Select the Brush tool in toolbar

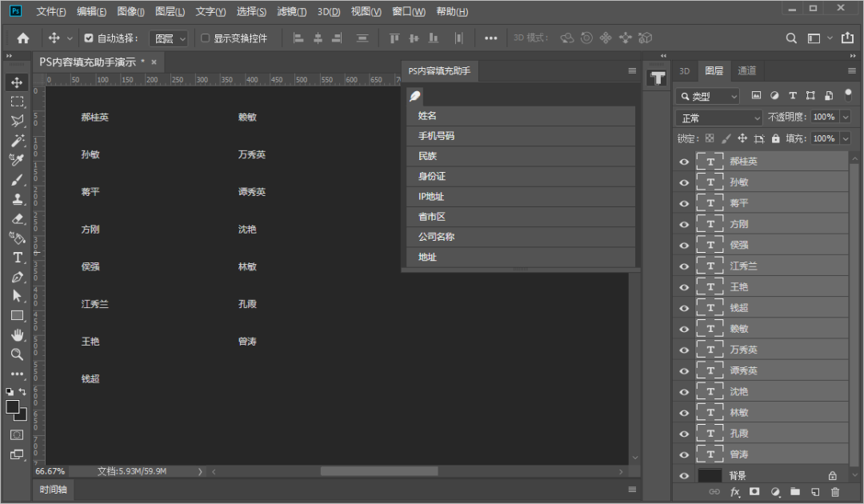(x=17, y=180)
